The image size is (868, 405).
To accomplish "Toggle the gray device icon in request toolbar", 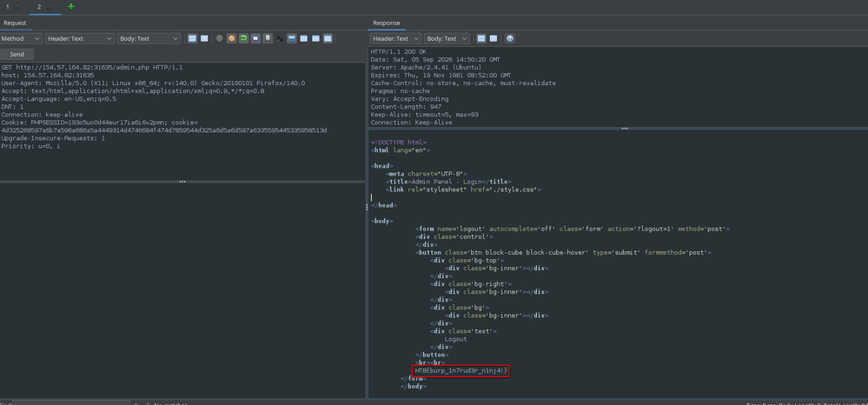I will tap(268, 39).
